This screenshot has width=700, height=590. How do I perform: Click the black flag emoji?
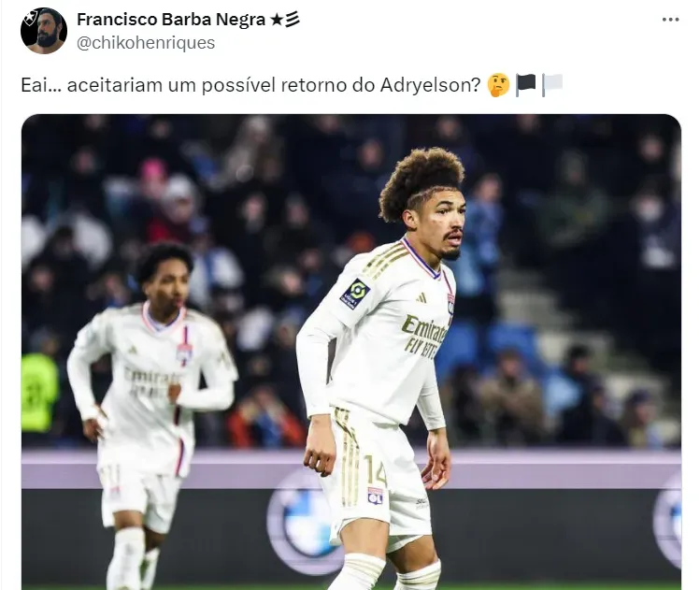click(x=525, y=85)
